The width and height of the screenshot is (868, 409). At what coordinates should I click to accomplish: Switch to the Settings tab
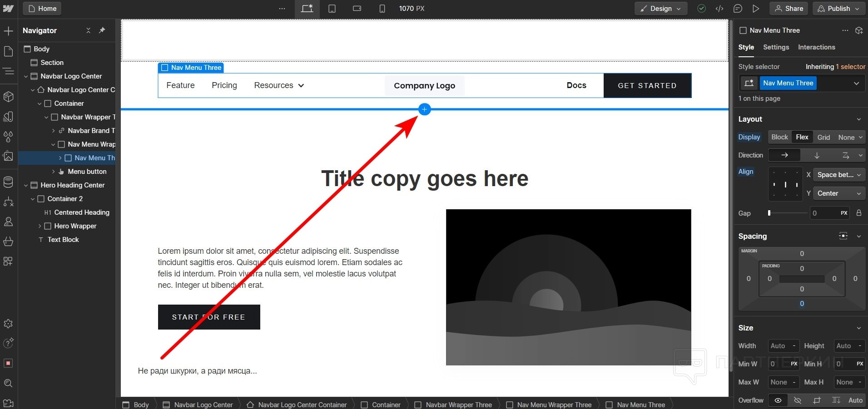pyautogui.click(x=776, y=47)
